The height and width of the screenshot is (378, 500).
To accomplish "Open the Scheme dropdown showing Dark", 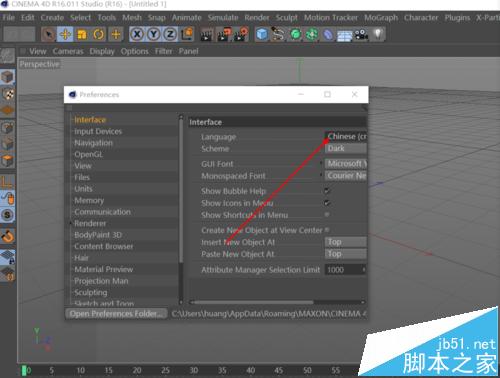I will (x=346, y=148).
